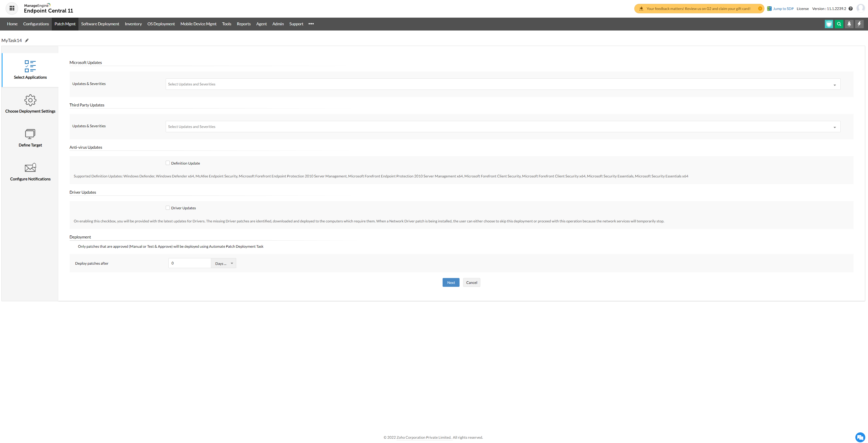Image resolution: width=868 pixels, height=443 pixels.
Task: Click the shield icon in navigation bar
Action: coord(829,24)
